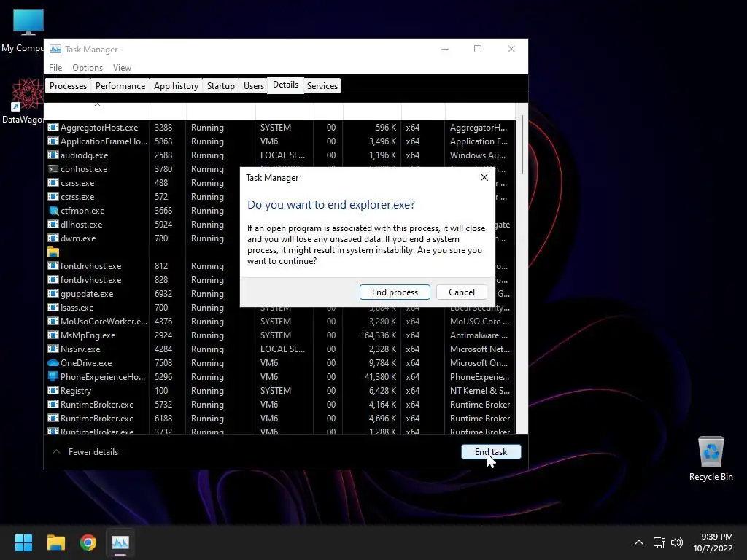The width and height of the screenshot is (747, 560).
Task: Close the explorer.exe confirmation dialog
Action: tap(484, 177)
